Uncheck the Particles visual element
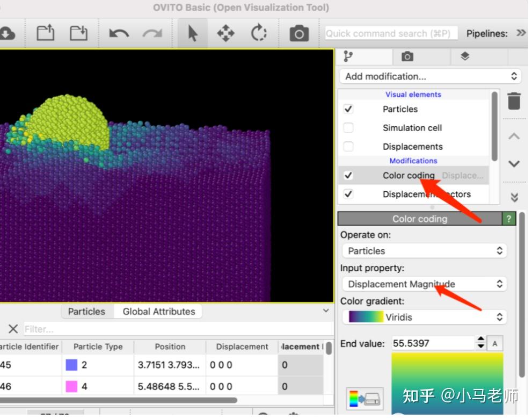Viewport: 532px width, 418px height. [x=348, y=109]
